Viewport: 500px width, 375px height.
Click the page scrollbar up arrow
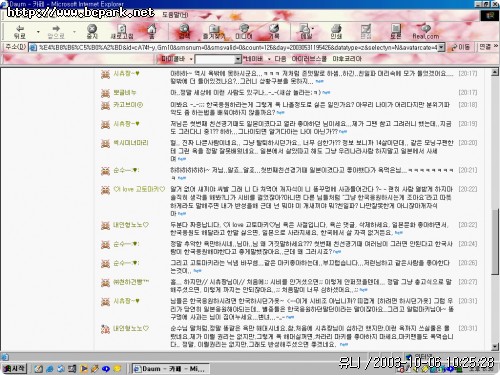(x=495, y=72)
